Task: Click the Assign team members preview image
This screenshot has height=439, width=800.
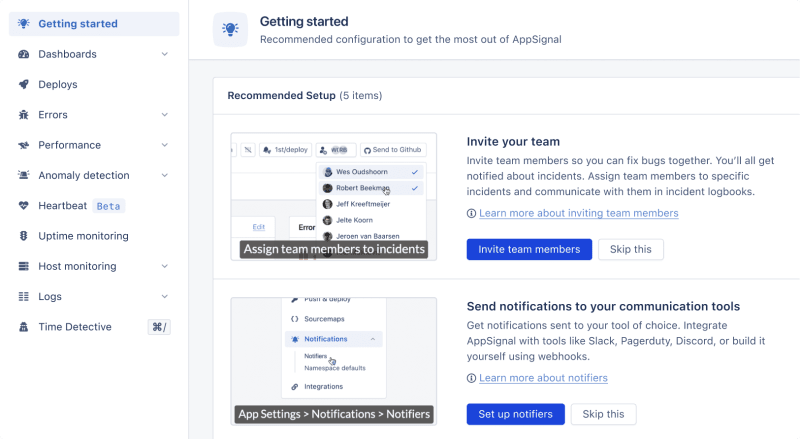Action: 333,196
